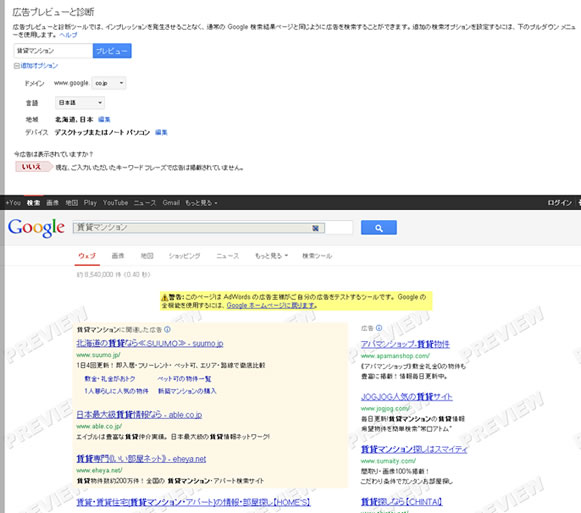581x513 pixels.
Task: Click the www.sumaity.com/ green URL
Action: tap(388, 461)
